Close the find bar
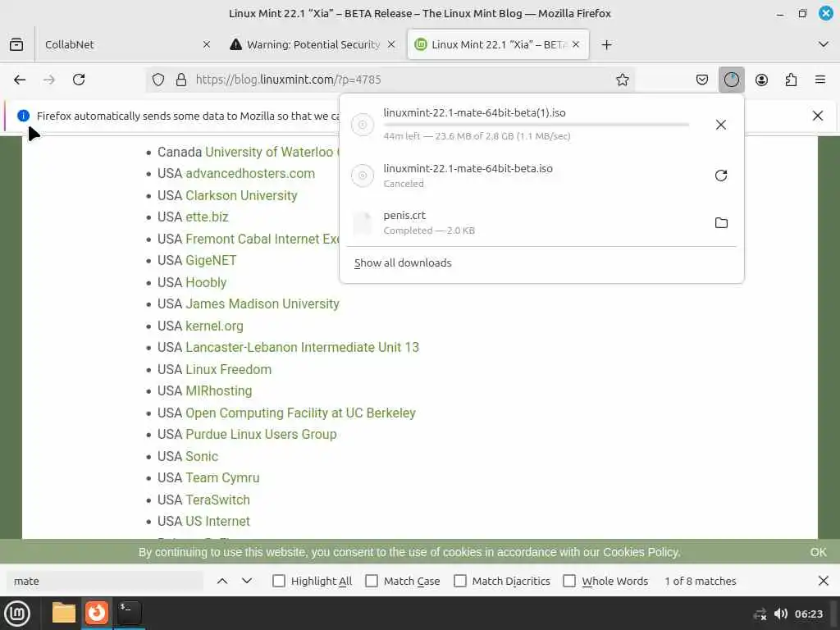Screen dimensions: 840x630 click(x=824, y=581)
